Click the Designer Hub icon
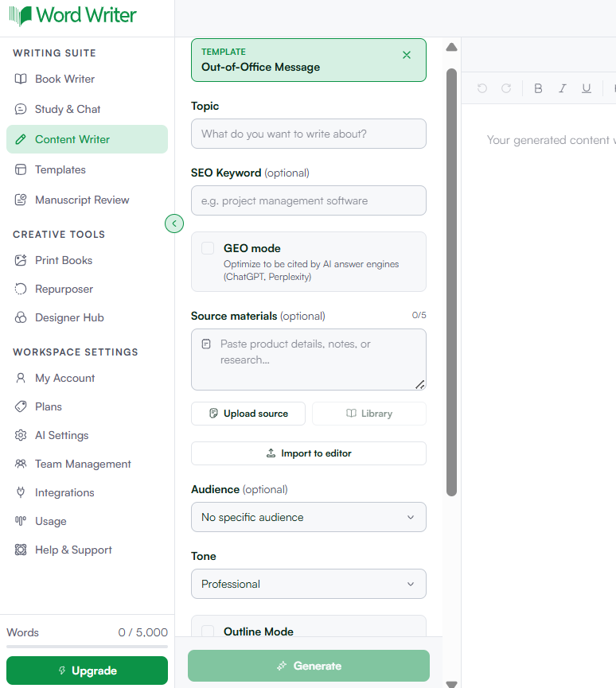The height and width of the screenshot is (688, 616). point(21,317)
